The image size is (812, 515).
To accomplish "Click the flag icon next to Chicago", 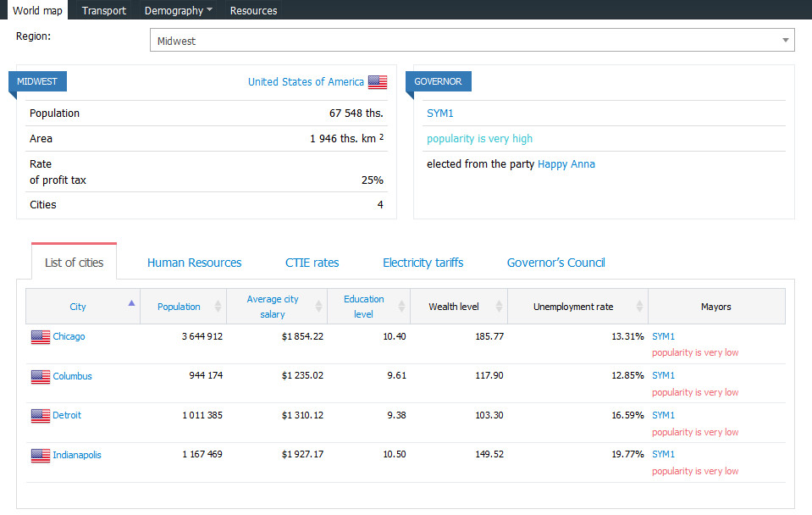I will pos(41,337).
